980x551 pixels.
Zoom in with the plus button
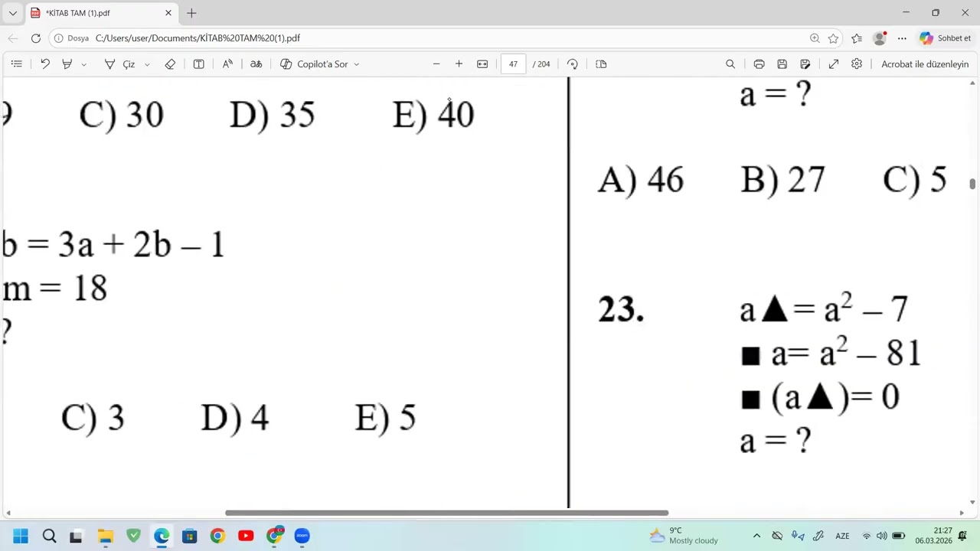coord(459,64)
